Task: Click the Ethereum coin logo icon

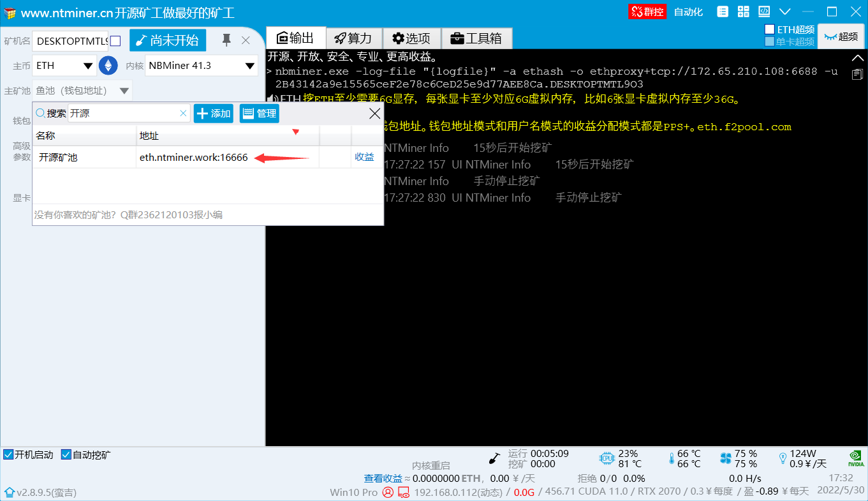Action: [x=108, y=65]
